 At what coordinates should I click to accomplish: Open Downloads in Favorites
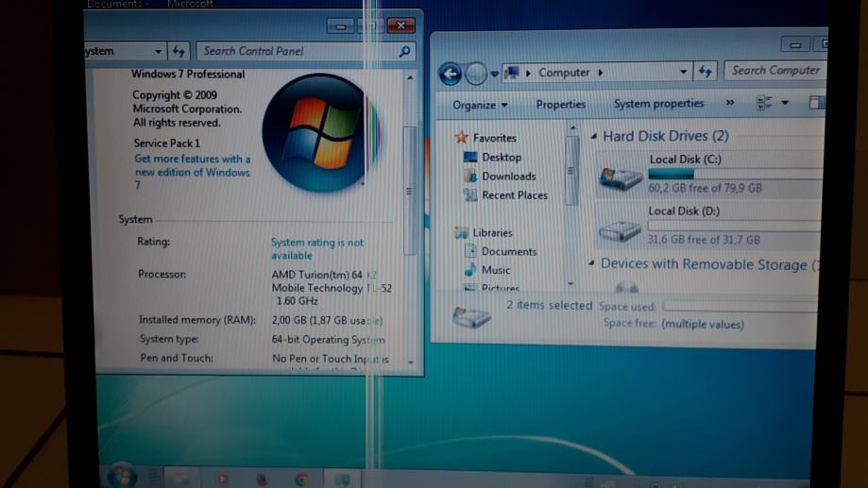click(x=509, y=176)
